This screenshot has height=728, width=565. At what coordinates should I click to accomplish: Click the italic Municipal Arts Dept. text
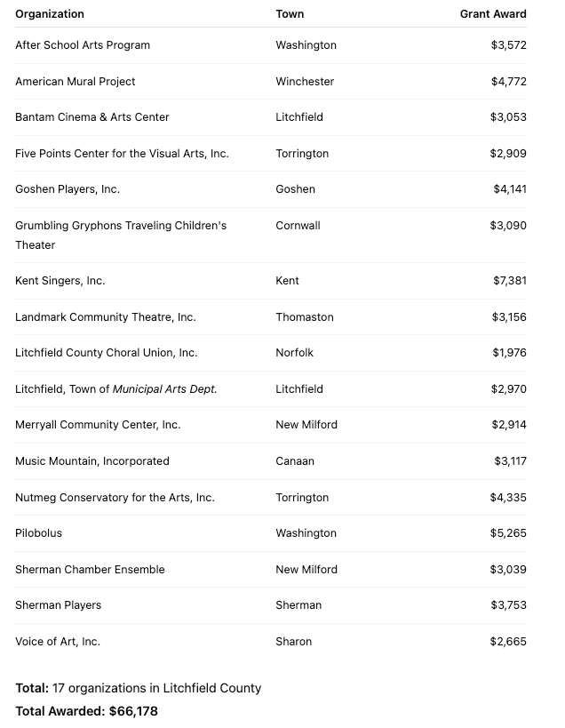(165, 389)
